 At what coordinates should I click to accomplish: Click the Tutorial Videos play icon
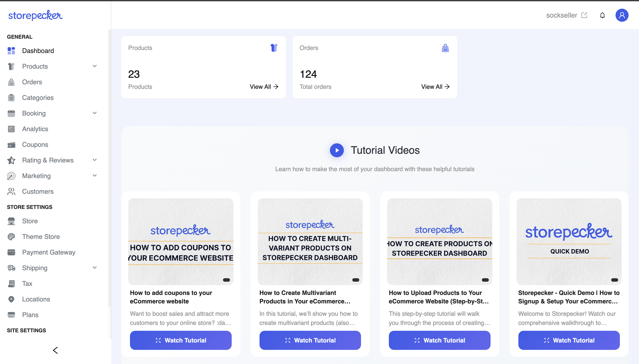tap(336, 150)
